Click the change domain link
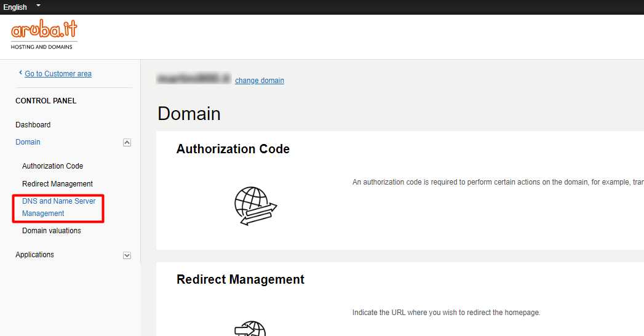 click(x=259, y=81)
